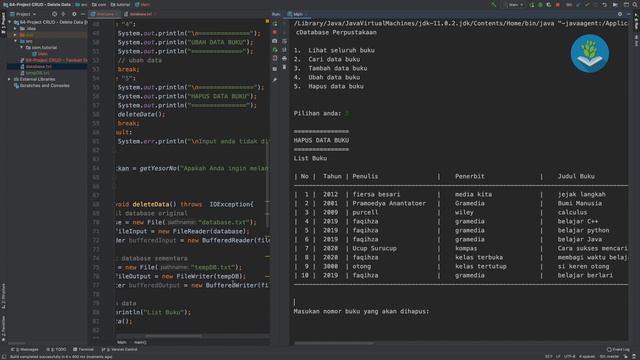Image resolution: width=640 pixels, height=360 pixels.
Task: Click 'Masukan nomor buku yang akan dihapus' prompt
Action: tap(361, 311)
